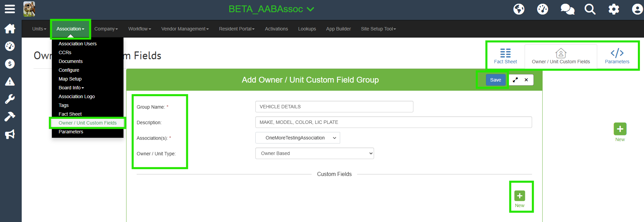Select Map Setup from Association menu
This screenshot has width=644, height=222.
(70, 79)
